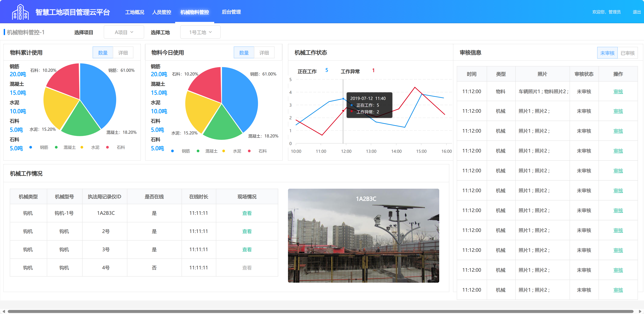Screen dimensions: 644x314
Task: Open the 1号工地 site dropdown
Action: (200, 32)
